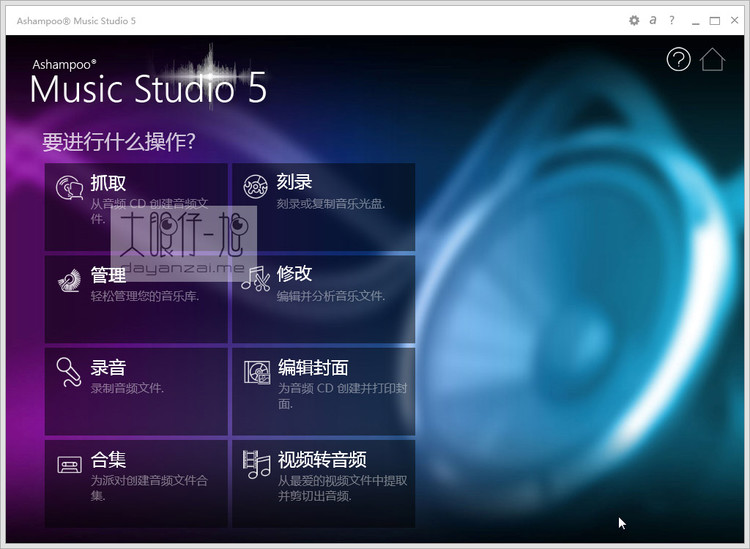This screenshot has height=549, width=750.
Task: Click description text 编辑并分析音乐文件
Action: [331, 296]
